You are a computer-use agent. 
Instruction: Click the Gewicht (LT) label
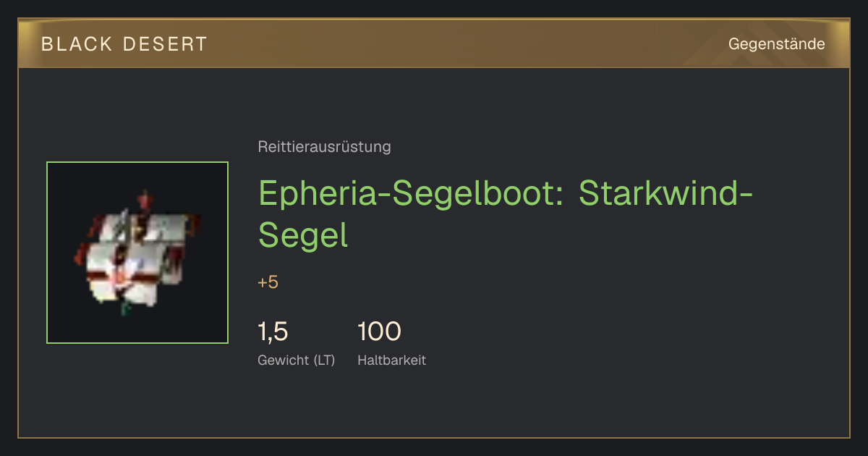[x=296, y=360]
